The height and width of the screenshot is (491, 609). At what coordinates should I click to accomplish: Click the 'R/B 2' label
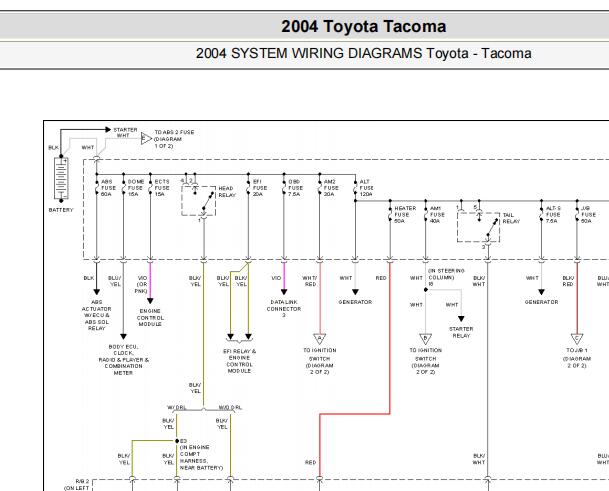click(82, 481)
